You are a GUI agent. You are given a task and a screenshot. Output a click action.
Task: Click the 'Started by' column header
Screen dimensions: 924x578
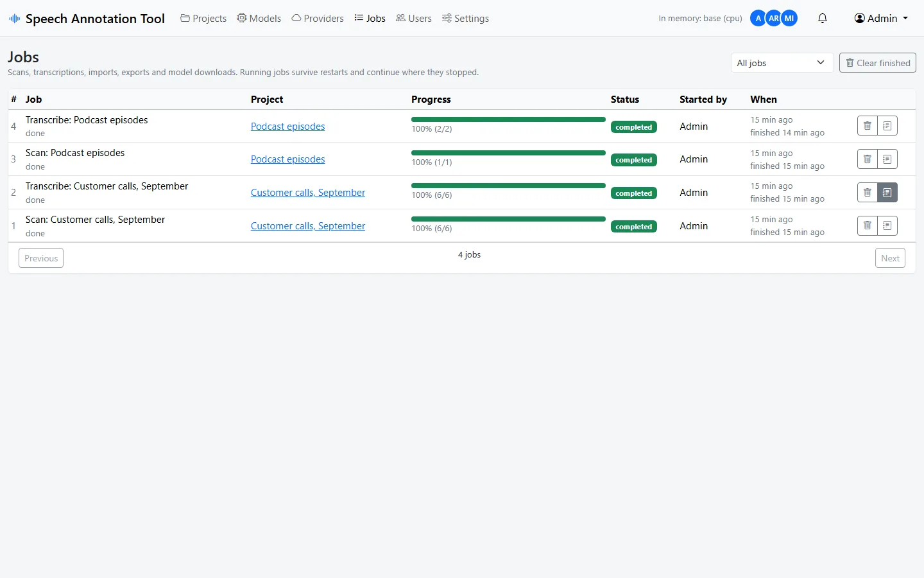(x=703, y=100)
